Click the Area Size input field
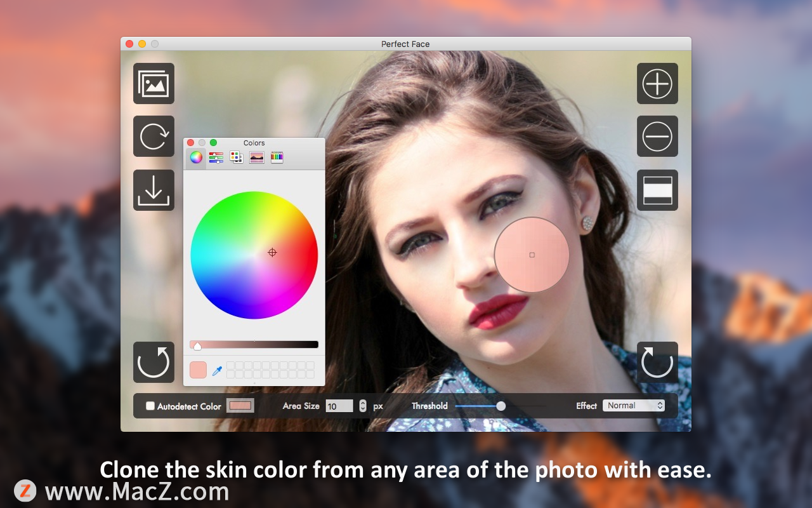 pyautogui.click(x=339, y=406)
